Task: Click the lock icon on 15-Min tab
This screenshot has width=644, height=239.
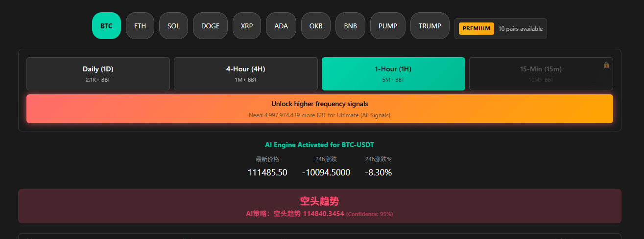Action: (x=606, y=65)
